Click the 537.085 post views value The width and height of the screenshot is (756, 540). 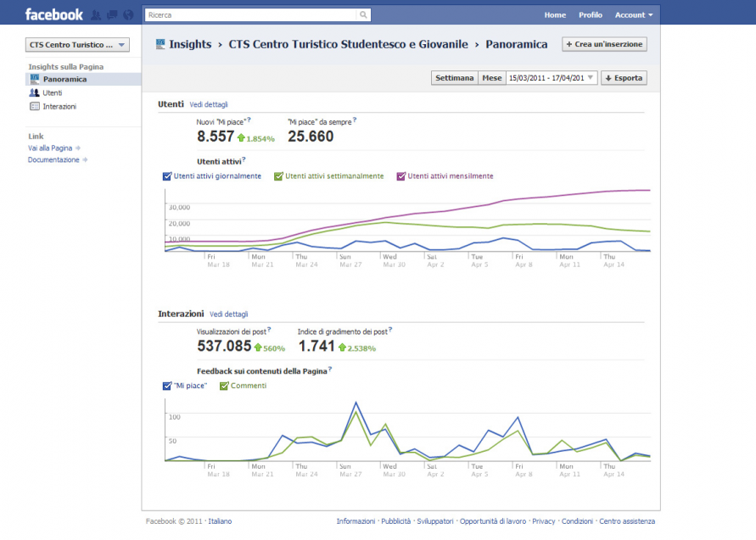224,346
